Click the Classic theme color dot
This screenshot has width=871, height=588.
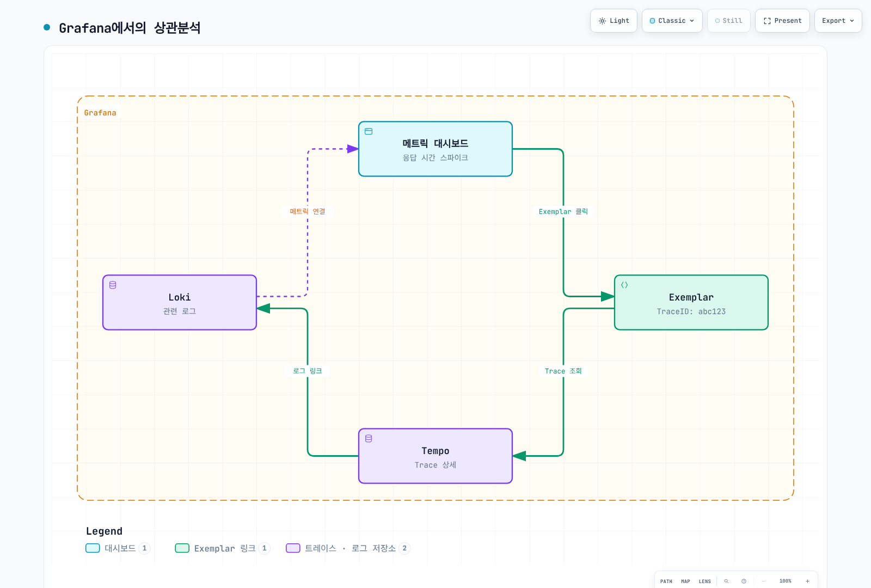click(653, 21)
